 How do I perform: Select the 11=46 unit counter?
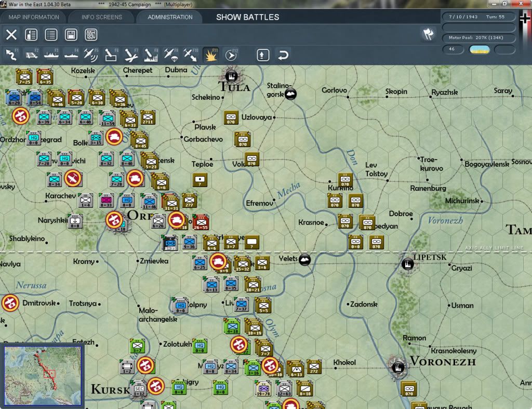point(149,201)
